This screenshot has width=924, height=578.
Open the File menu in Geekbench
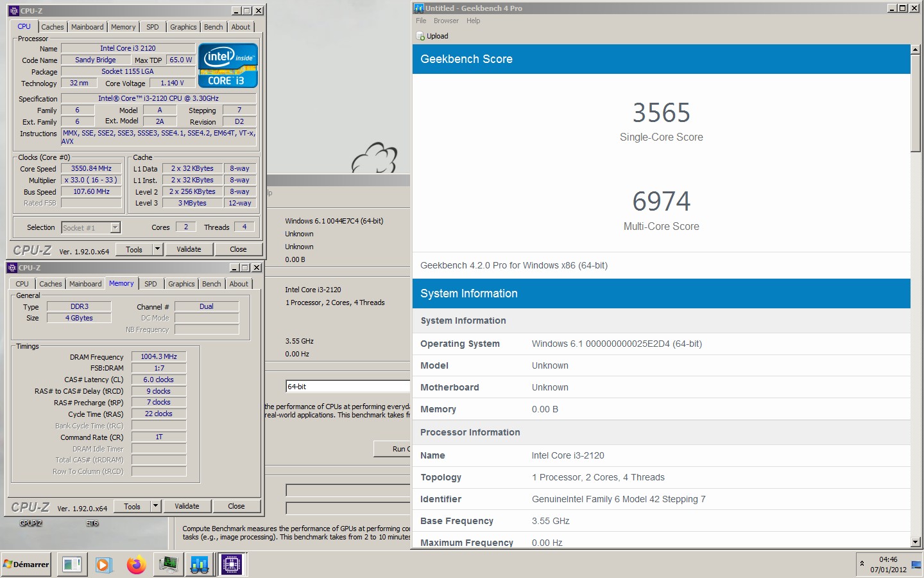pyautogui.click(x=421, y=21)
